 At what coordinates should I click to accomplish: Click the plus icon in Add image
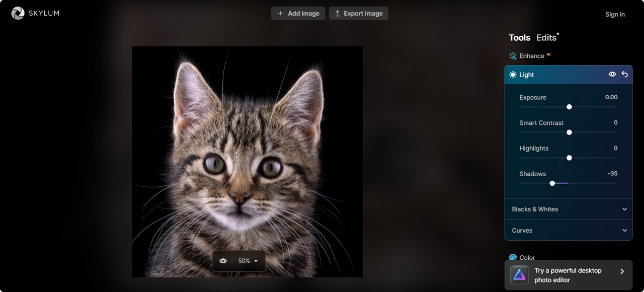coord(281,14)
